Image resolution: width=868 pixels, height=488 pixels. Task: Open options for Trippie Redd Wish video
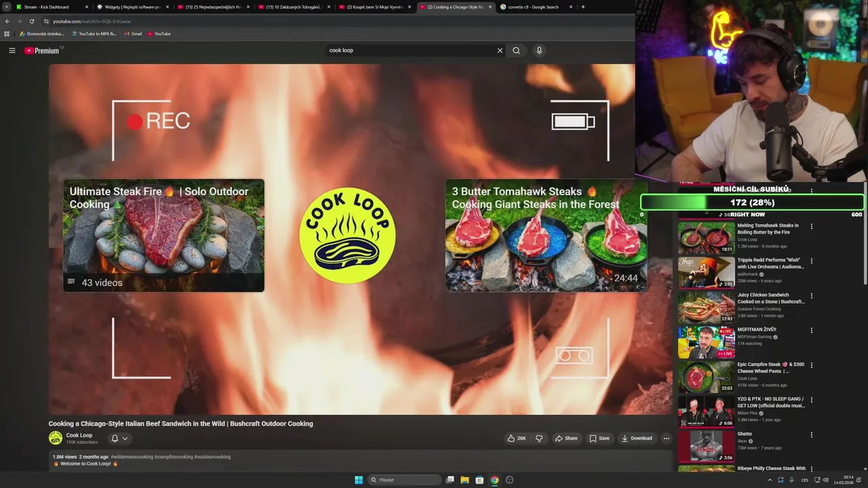pos(811,261)
